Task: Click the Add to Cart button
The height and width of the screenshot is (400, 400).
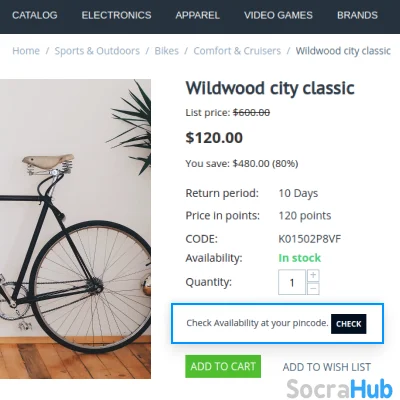Action: pos(223,366)
